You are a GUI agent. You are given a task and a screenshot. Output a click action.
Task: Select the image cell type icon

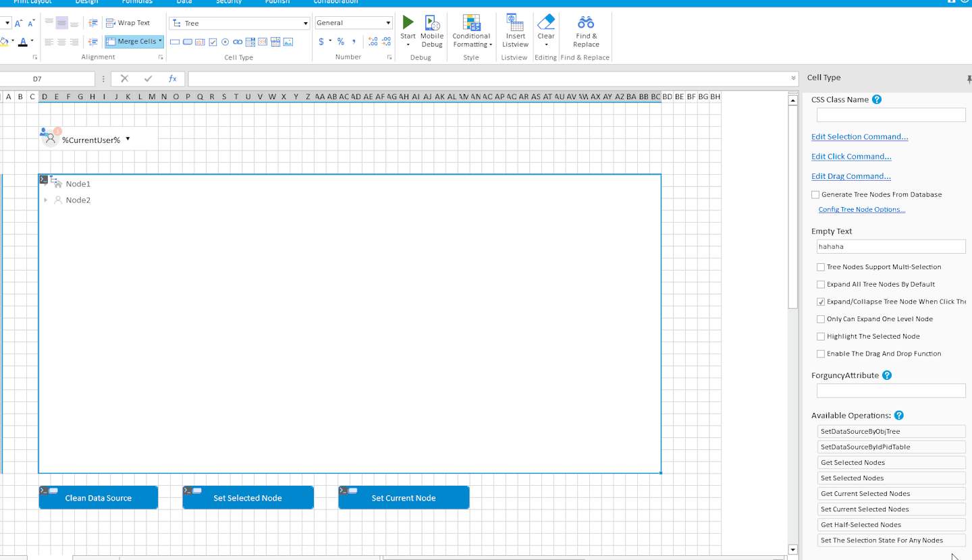click(x=288, y=42)
